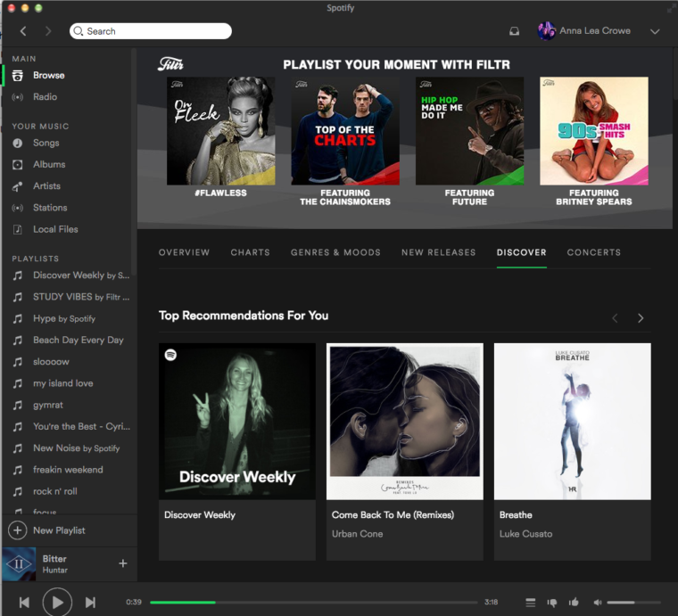Mute with the speaker icon
The height and width of the screenshot is (616, 678).
pyautogui.click(x=598, y=602)
